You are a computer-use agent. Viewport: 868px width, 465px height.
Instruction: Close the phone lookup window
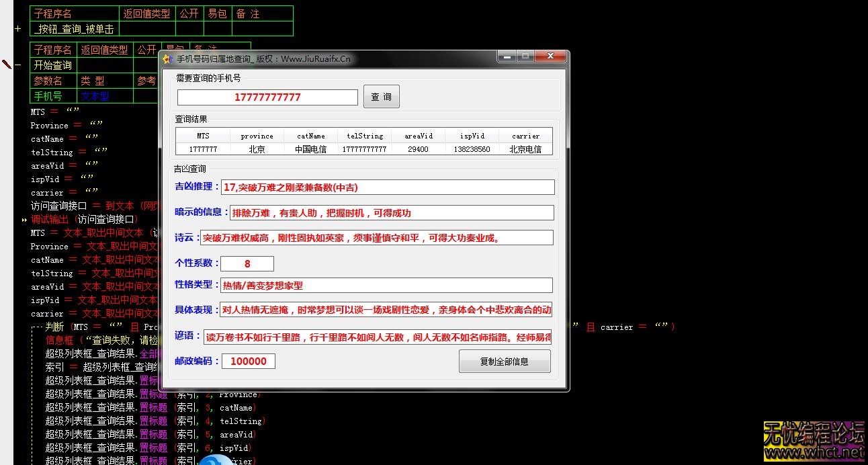550,57
